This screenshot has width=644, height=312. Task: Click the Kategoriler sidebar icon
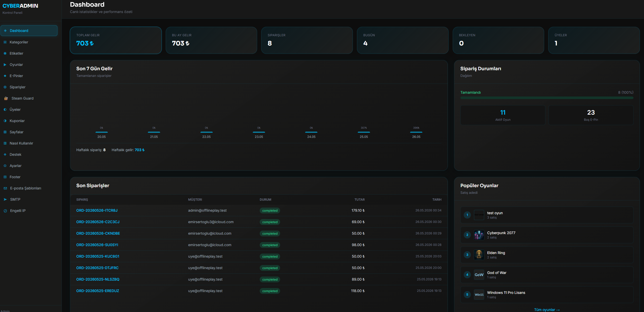pos(5,42)
